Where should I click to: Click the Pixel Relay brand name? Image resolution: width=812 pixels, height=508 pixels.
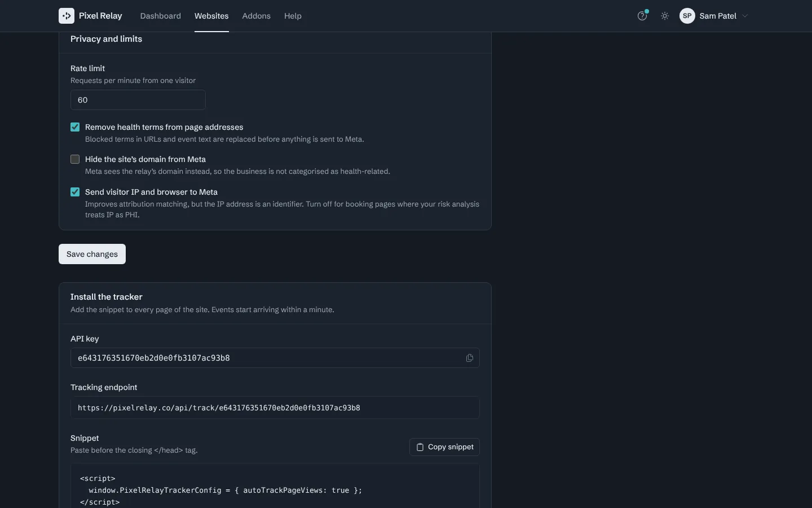point(100,16)
